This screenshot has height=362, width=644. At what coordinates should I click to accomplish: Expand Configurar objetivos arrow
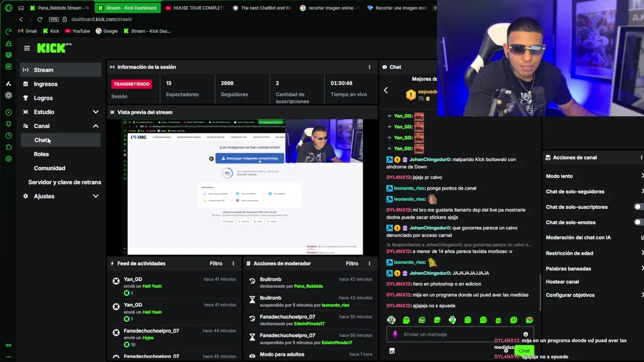[x=642, y=295]
